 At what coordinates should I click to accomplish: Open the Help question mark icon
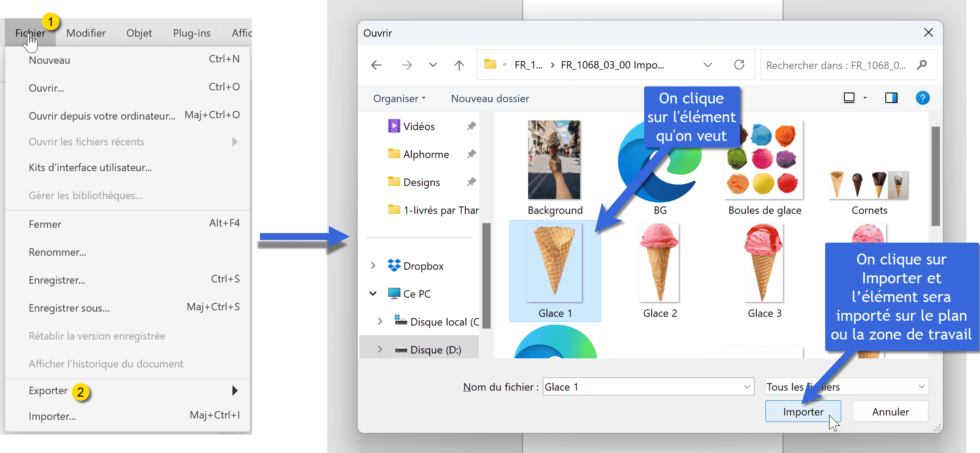(922, 98)
